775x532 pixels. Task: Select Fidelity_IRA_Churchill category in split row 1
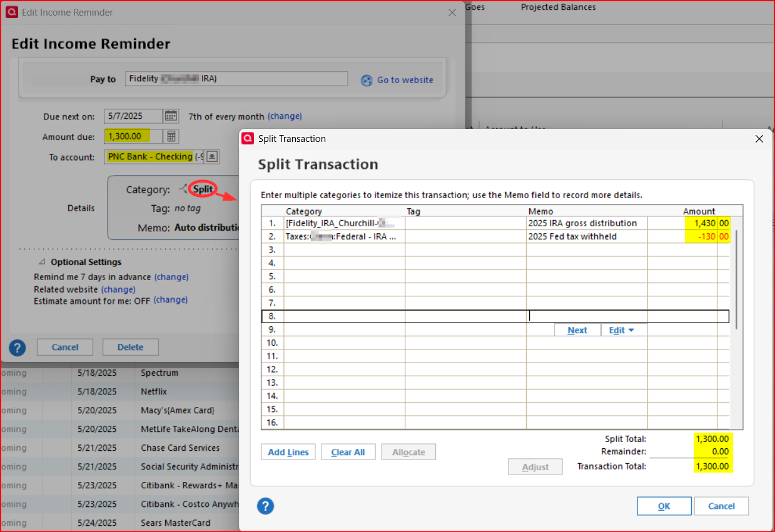345,223
